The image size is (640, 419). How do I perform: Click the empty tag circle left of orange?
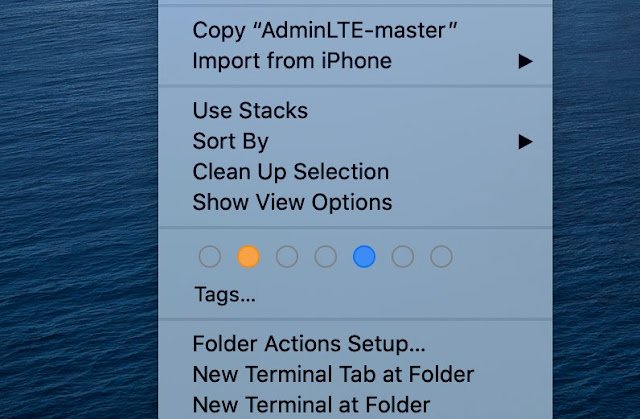(x=209, y=257)
